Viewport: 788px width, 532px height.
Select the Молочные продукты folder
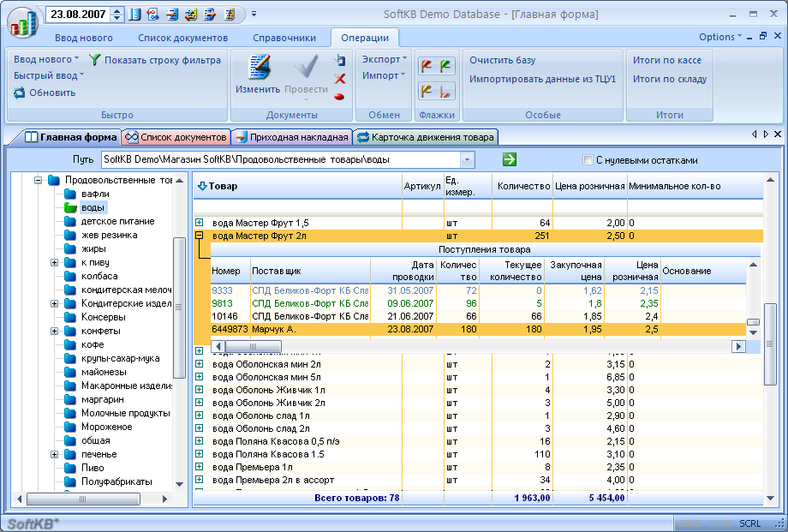pyautogui.click(x=126, y=413)
